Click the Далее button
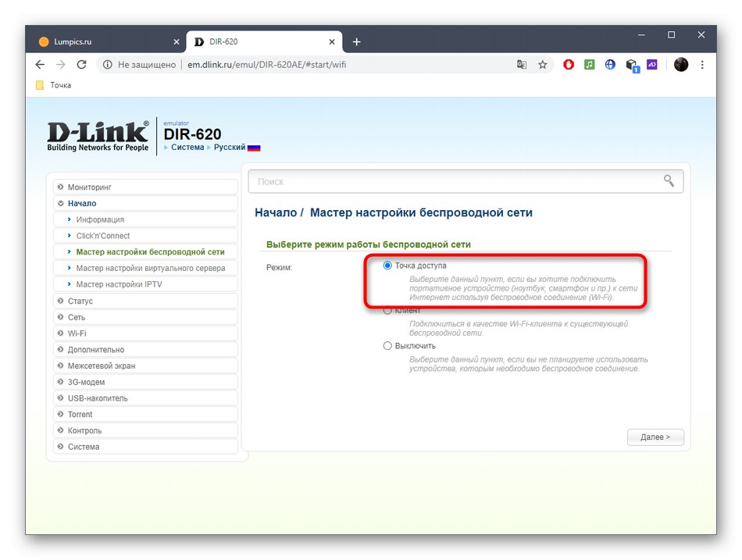742x560 pixels. [x=655, y=437]
